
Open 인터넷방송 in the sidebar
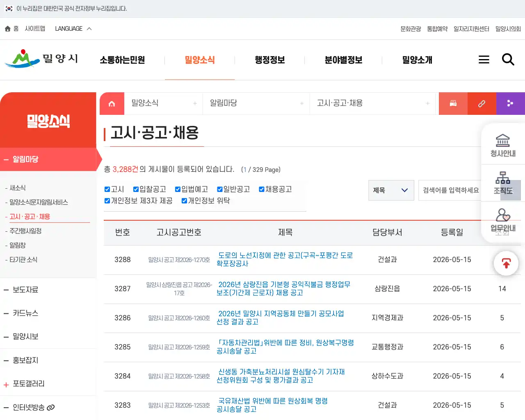29,407
